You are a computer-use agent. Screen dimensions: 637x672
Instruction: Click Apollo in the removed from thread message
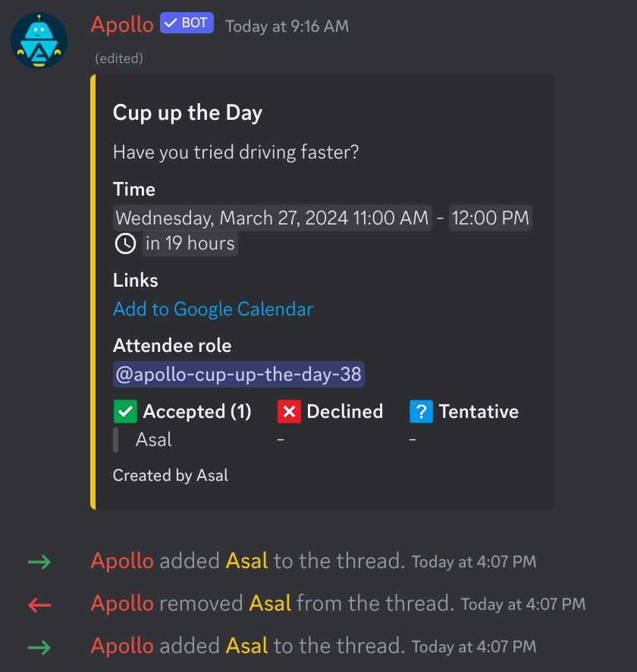point(122,604)
